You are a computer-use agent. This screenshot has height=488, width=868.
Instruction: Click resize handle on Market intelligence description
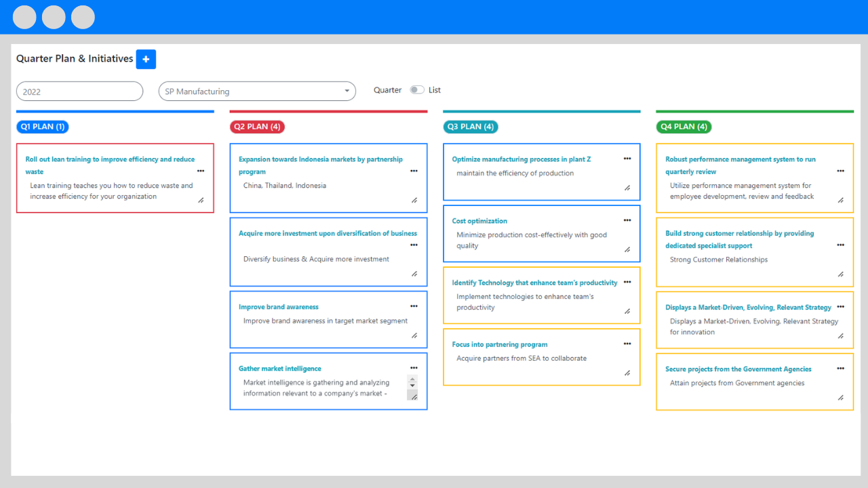click(414, 397)
